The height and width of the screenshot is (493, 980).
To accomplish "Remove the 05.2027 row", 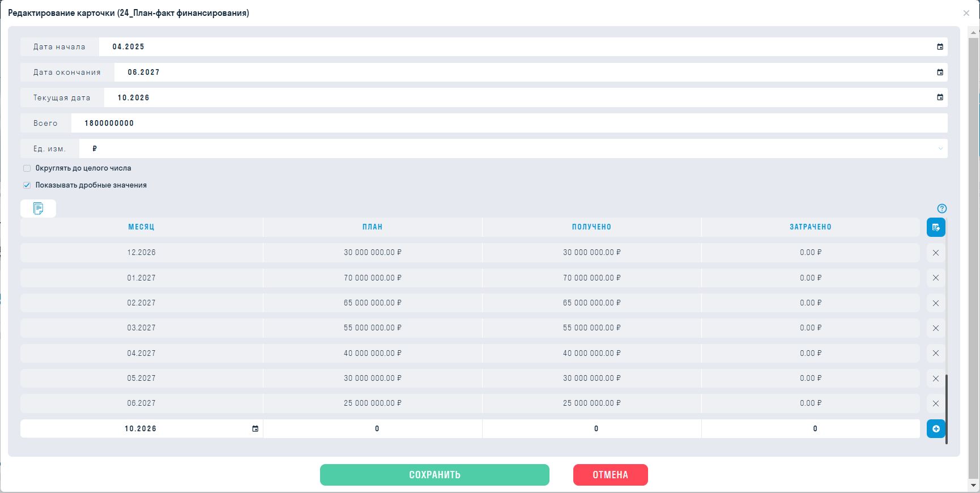I will point(936,379).
